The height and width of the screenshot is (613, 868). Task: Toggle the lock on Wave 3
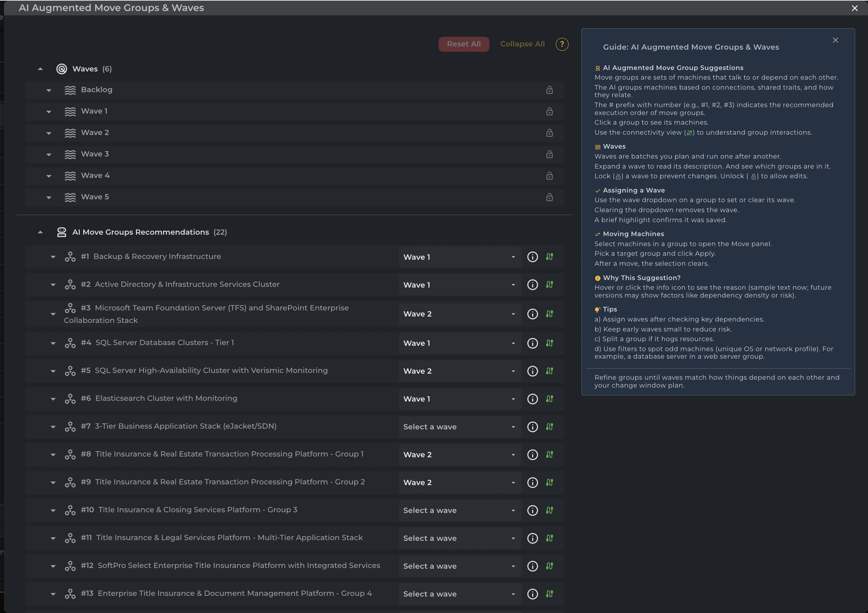(x=549, y=154)
